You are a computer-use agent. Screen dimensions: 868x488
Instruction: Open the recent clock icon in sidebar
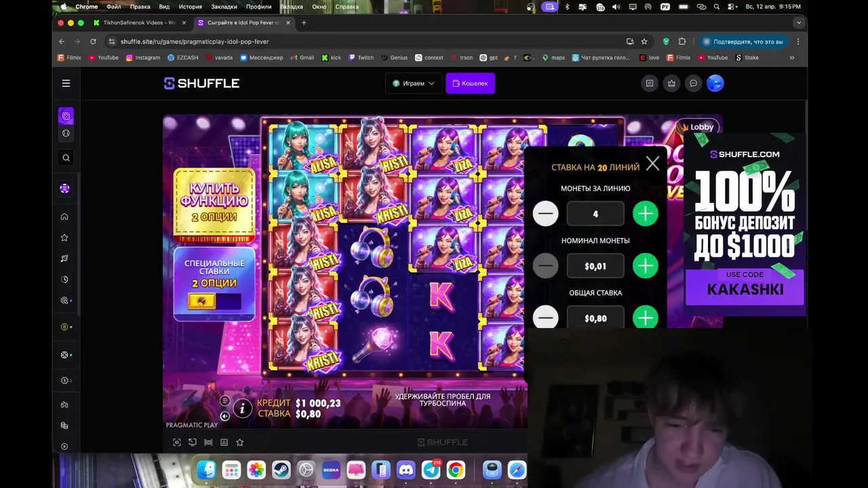click(64, 279)
